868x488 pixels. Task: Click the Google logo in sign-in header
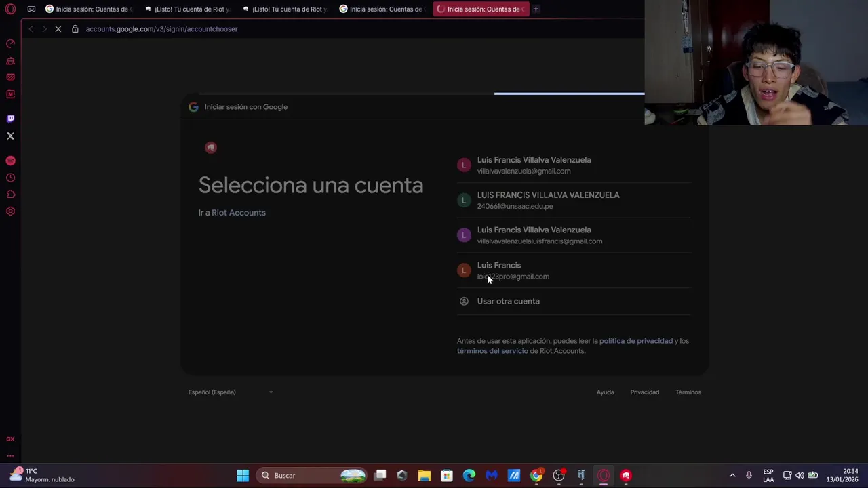pyautogui.click(x=193, y=107)
